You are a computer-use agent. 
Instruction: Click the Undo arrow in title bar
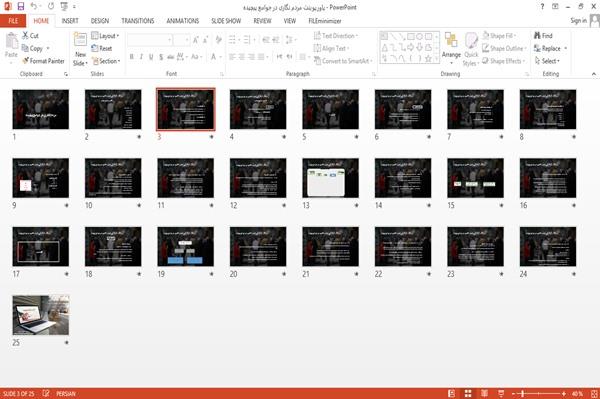point(34,7)
